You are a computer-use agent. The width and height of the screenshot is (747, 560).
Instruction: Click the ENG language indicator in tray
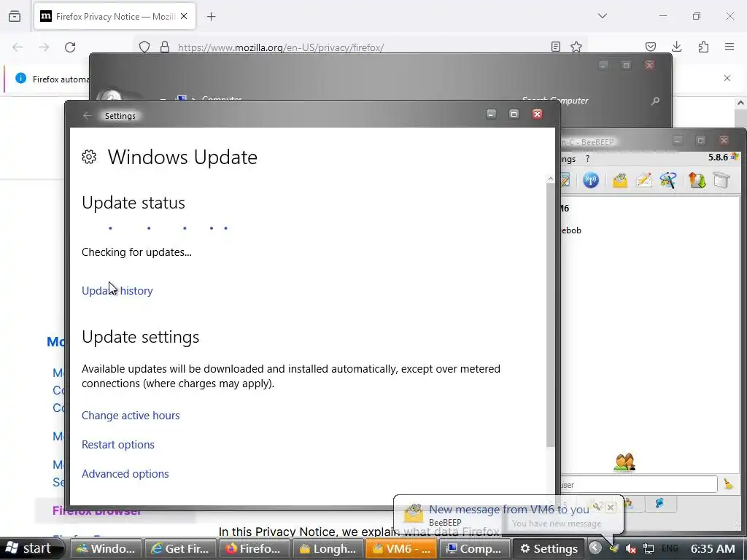click(x=670, y=548)
